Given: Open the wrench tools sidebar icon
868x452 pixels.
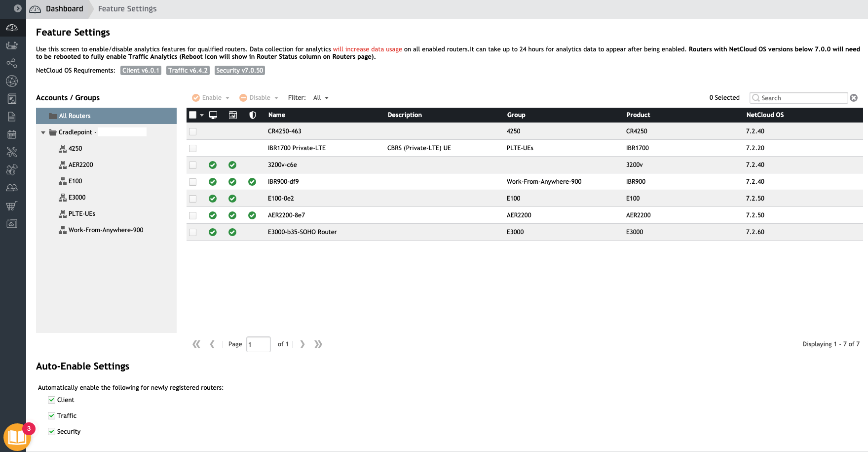Looking at the screenshot, I should (x=12, y=152).
